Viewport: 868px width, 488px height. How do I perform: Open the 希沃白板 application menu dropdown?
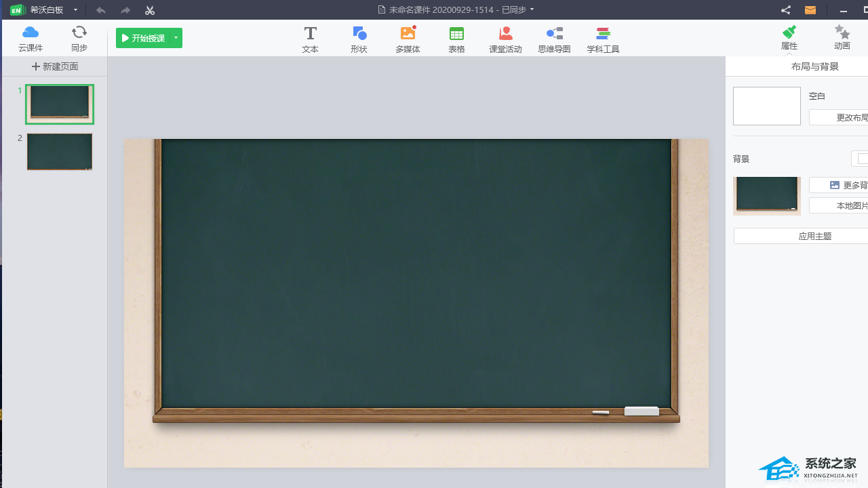click(75, 10)
